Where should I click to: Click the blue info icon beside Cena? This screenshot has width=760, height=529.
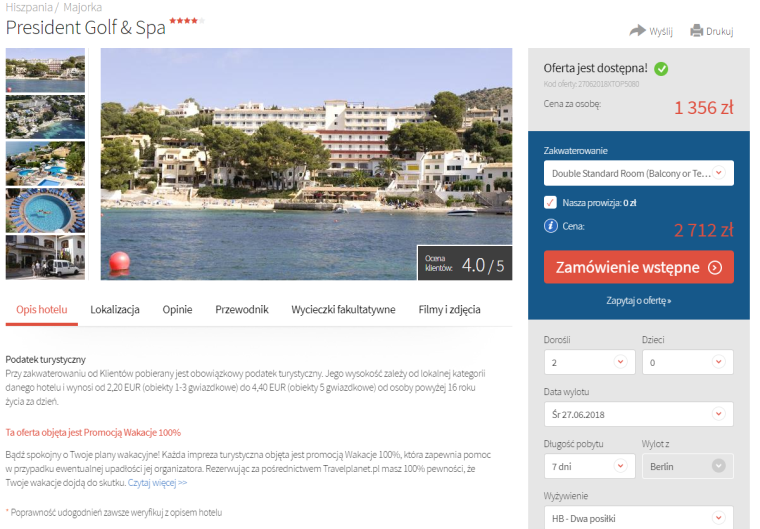[x=551, y=226]
